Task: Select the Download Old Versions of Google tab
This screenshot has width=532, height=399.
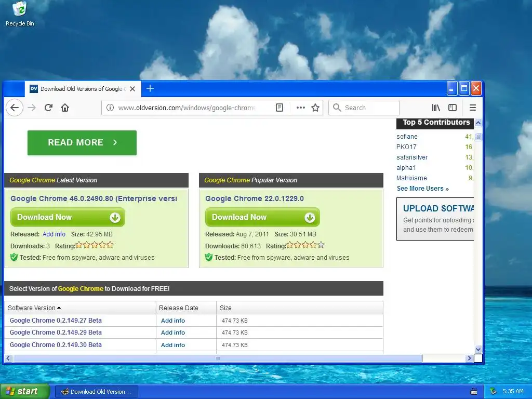Action: click(x=83, y=89)
